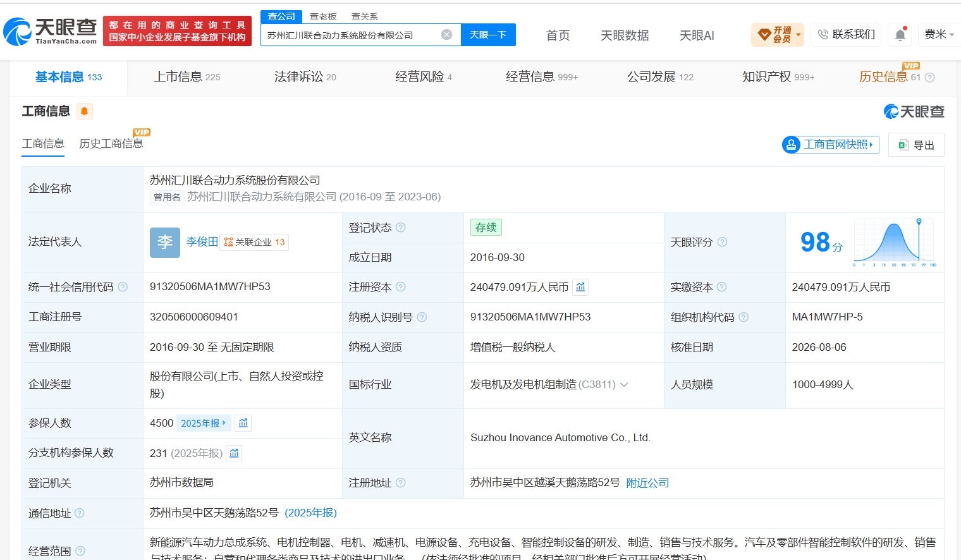Click help icon beside 天眼评分
The height and width of the screenshot is (560, 961).
point(722,242)
